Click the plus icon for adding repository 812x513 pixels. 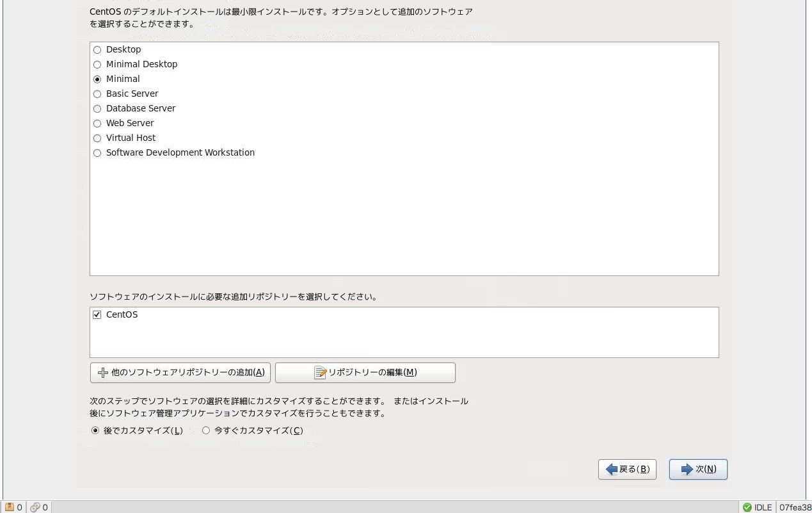(102, 373)
